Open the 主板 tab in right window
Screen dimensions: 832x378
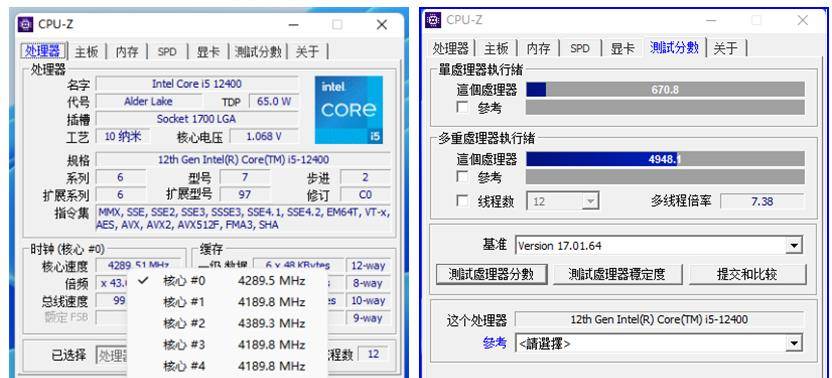(x=496, y=48)
